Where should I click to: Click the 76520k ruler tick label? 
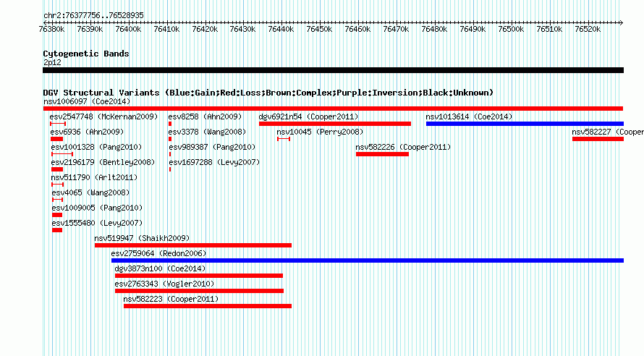pyautogui.click(x=588, y=29)
